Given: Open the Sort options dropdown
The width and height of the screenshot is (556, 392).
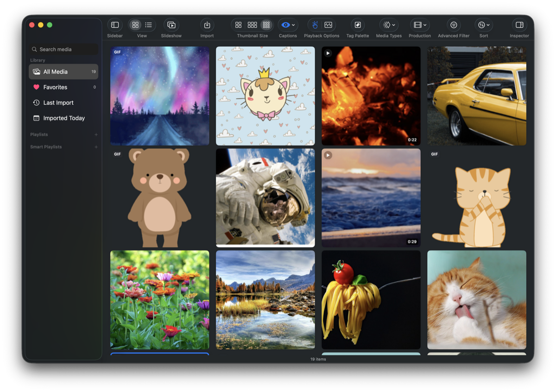Looking at the screenshot, I should click(x=483, y=25).
